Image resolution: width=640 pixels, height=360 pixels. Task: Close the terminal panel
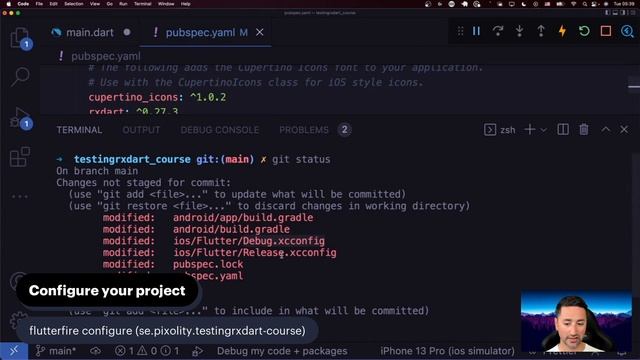tap(624, 129)
